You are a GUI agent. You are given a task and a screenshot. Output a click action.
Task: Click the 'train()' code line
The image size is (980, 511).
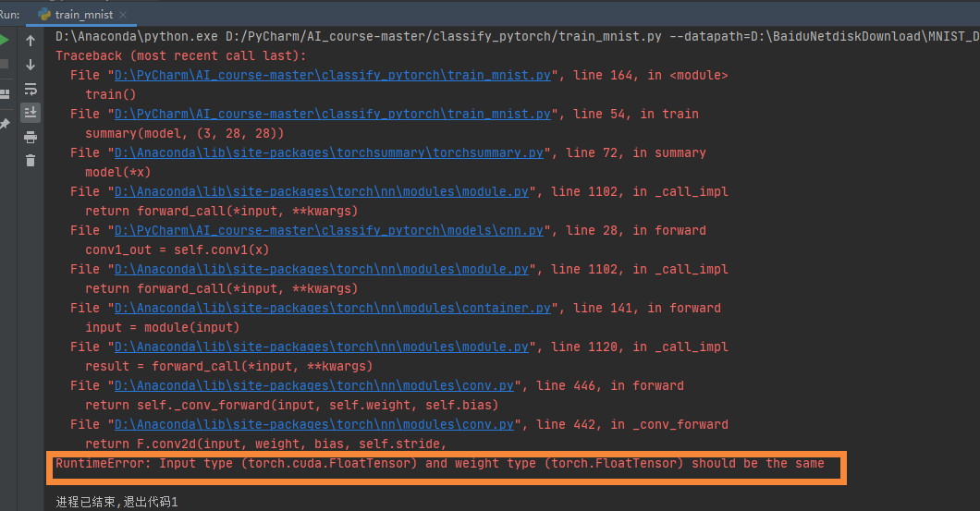[x=110, y=94]
